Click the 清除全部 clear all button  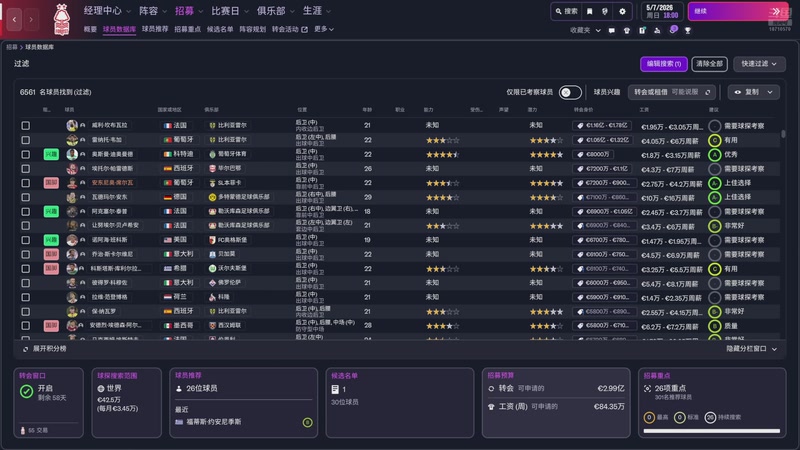[x=709, y=64]
